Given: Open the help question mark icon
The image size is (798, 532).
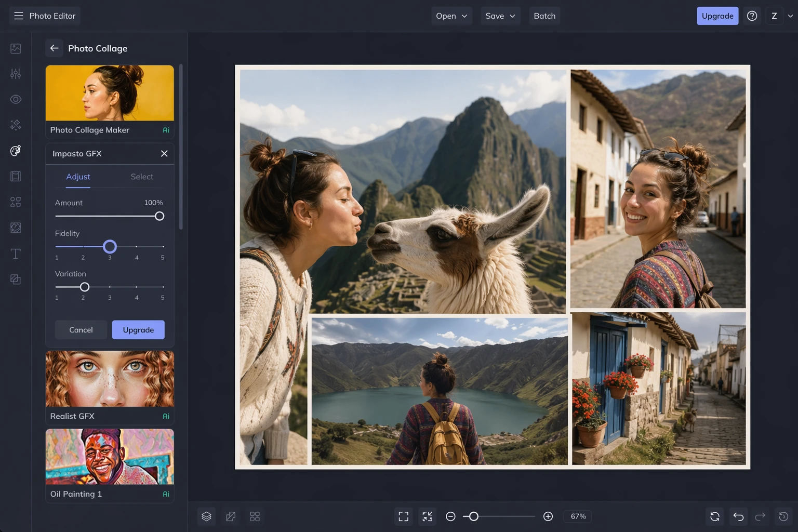Looking at the screenshot, I should click(752, 16).
